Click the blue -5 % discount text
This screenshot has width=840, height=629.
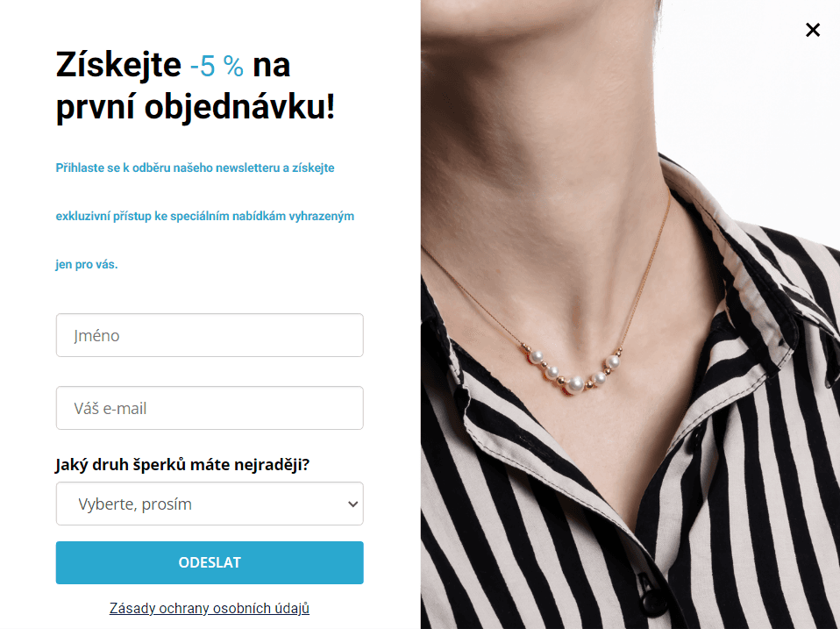click(217, 66)
